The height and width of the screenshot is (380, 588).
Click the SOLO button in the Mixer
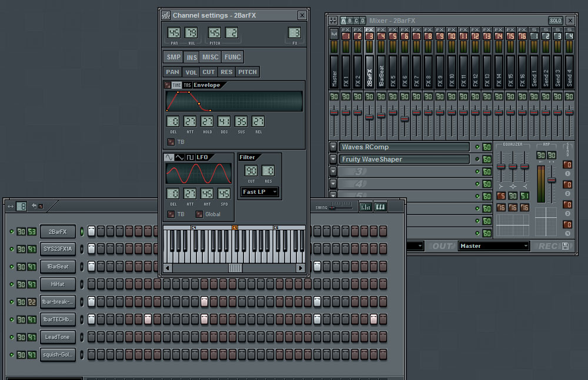tap(556, 21)
